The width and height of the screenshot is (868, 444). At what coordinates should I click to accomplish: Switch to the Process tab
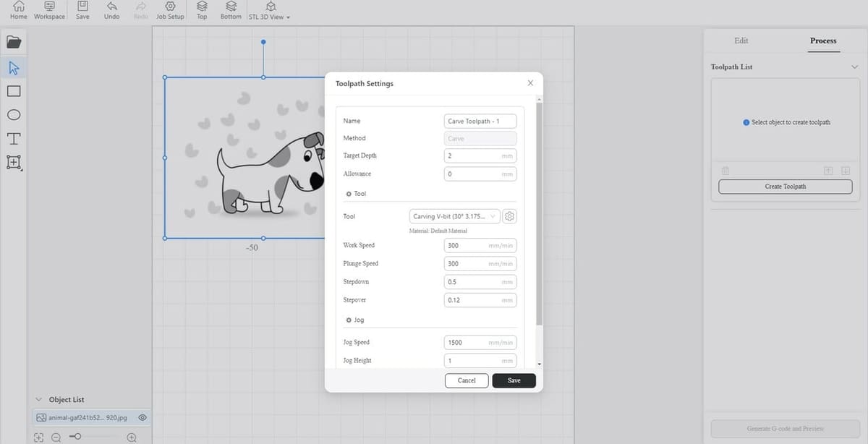coord(823,40)
